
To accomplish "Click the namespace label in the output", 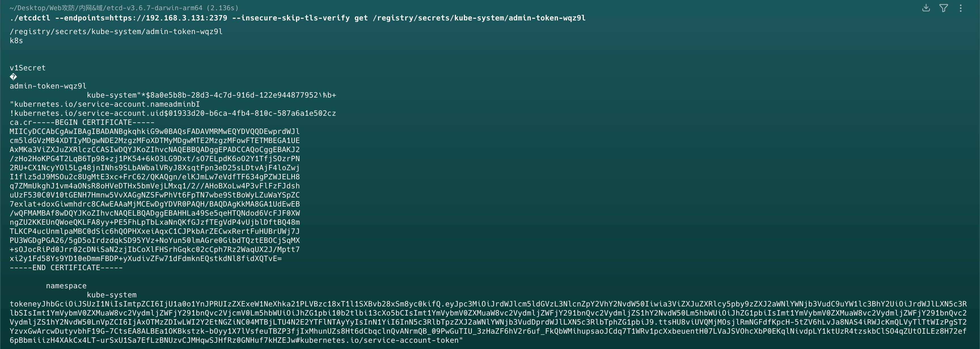I will pyautogui.click(x=66, y=286).
